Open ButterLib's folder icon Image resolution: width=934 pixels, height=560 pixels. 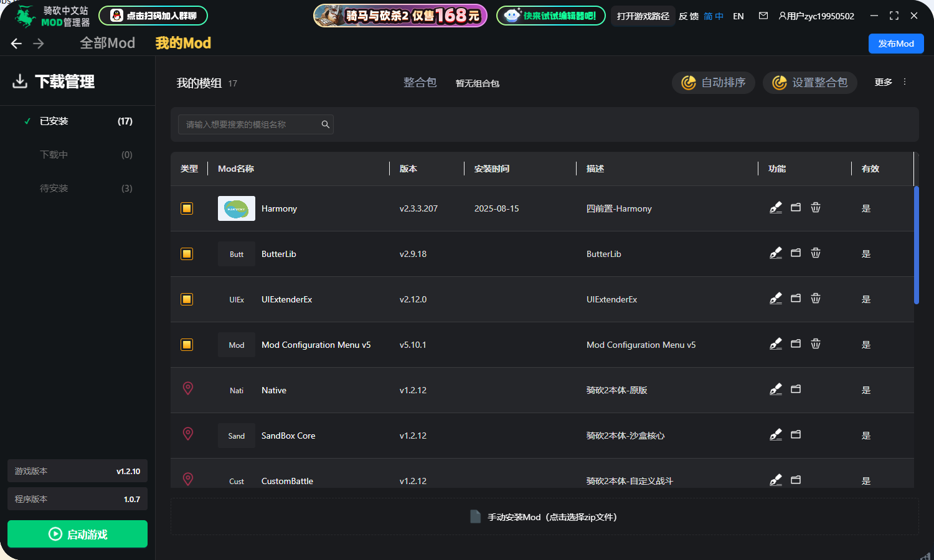click(796, 253)
